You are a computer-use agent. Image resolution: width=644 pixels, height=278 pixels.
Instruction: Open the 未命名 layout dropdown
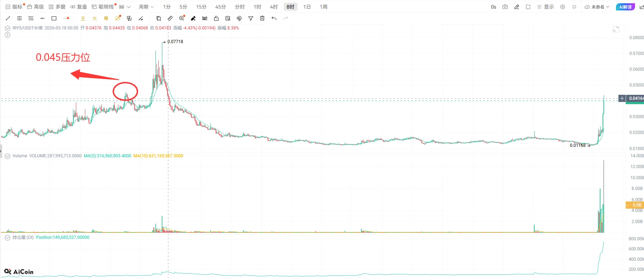[597, 7]
